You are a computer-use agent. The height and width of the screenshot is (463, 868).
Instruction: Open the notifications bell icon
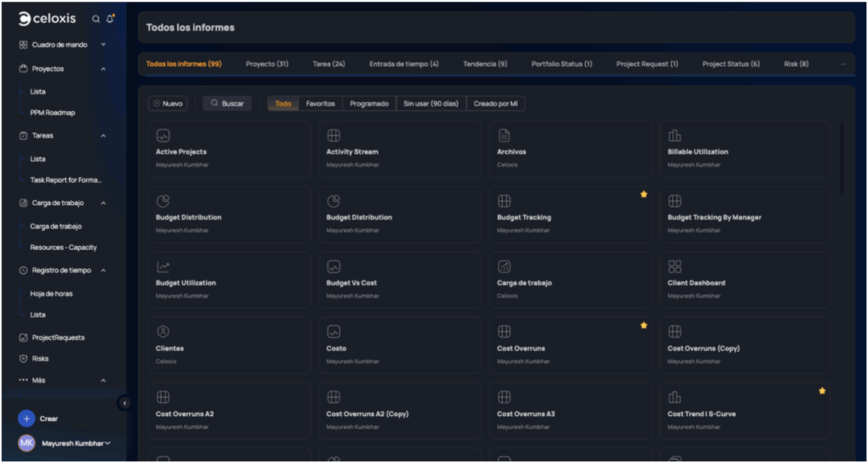point(110,19)
